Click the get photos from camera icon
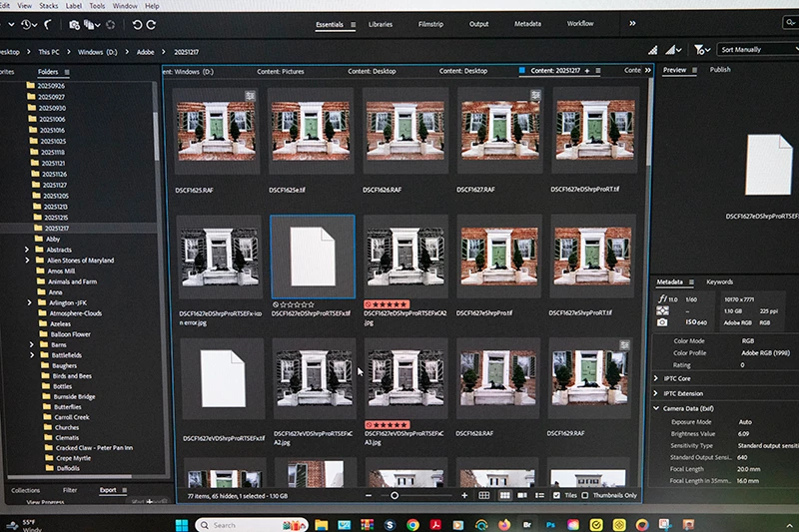 click(x=74, y=24)
